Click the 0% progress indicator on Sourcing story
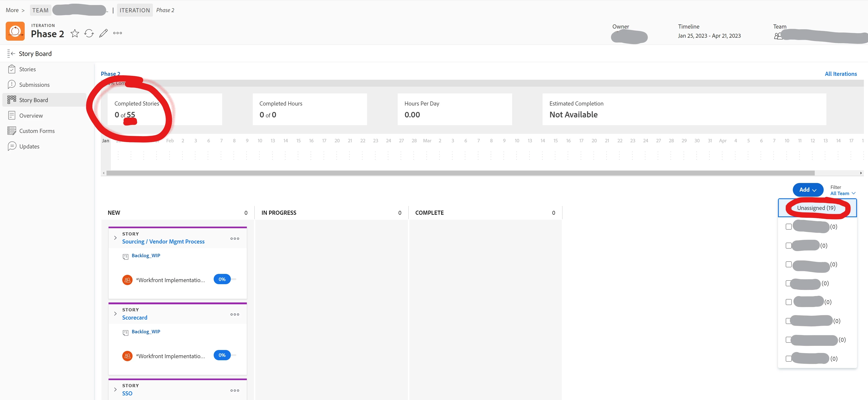 (222, 279)
